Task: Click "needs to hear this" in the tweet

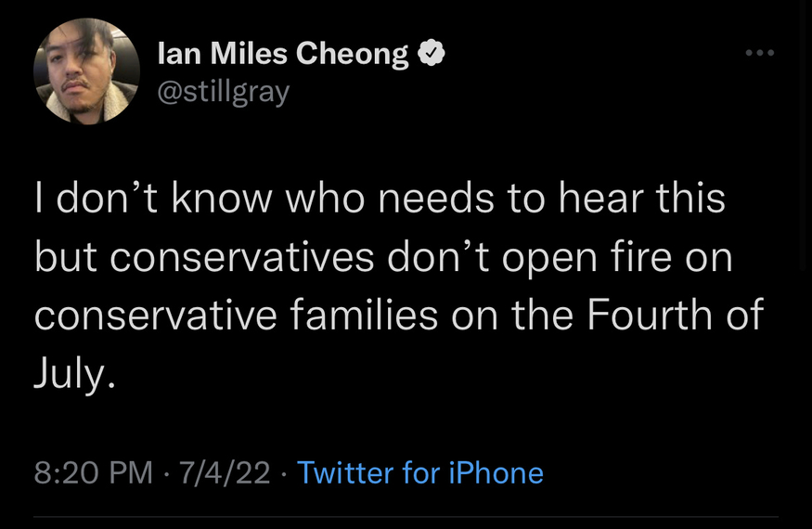Action: (561, 200)
